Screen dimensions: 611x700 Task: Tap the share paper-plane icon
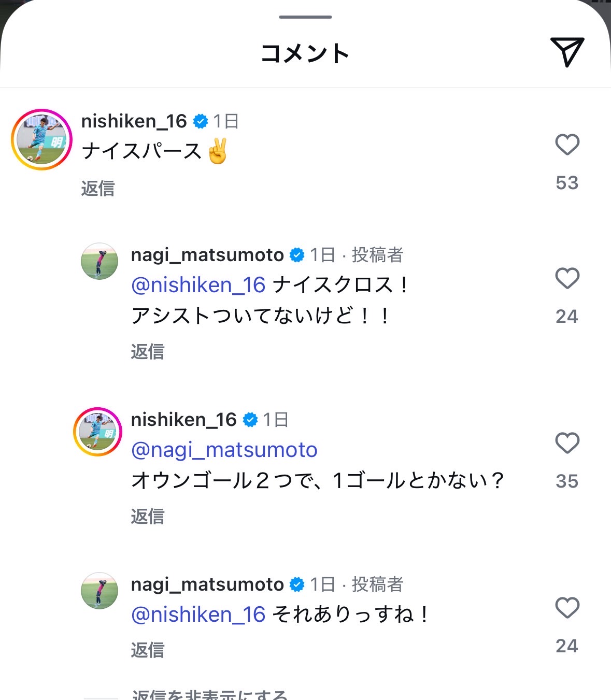[x=567, y=52]
